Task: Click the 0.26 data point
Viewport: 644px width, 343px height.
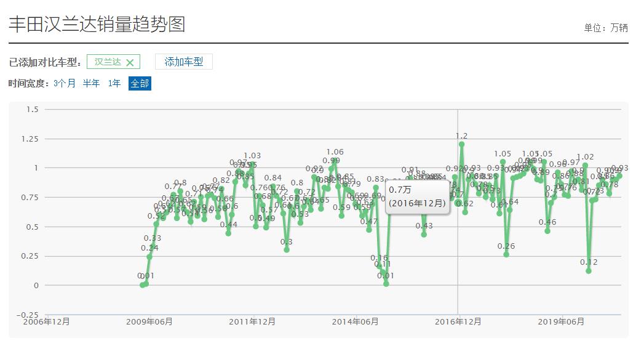Action: (x=506, y=254)
